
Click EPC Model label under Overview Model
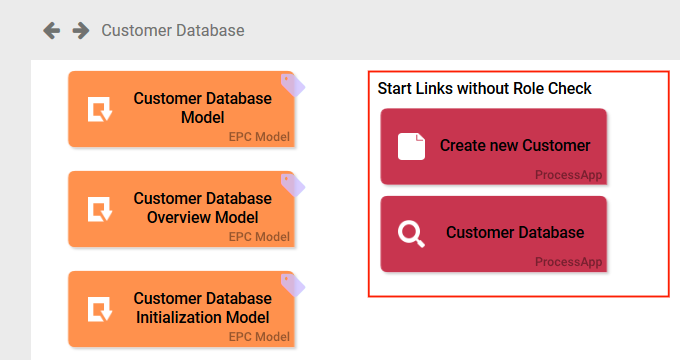pos(259,237)
